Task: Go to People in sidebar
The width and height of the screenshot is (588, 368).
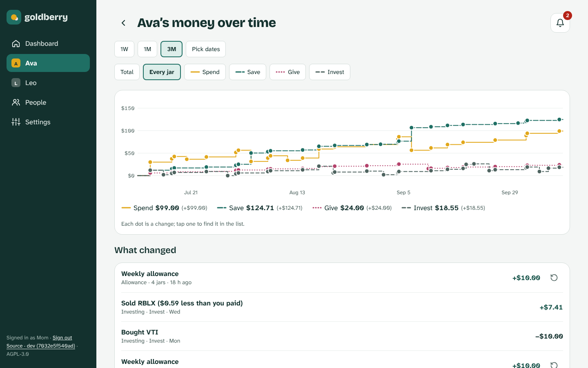Action: coord(48,102)
